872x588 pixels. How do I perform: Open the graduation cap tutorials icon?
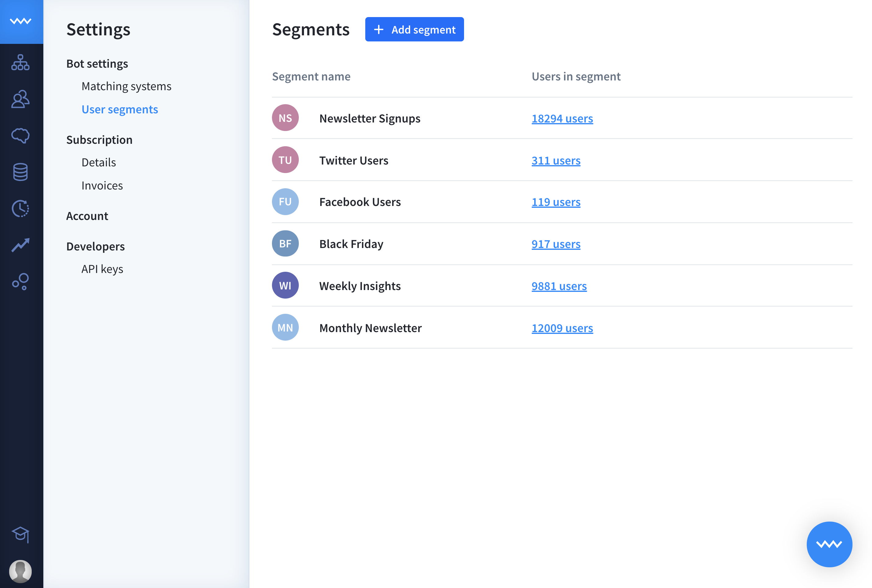pos(21,535)
